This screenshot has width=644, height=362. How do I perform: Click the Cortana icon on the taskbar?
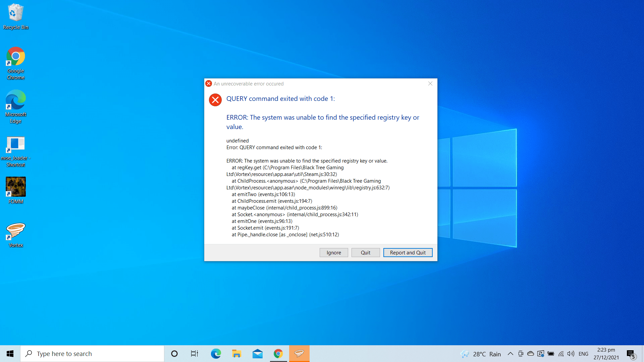point(174,353)
